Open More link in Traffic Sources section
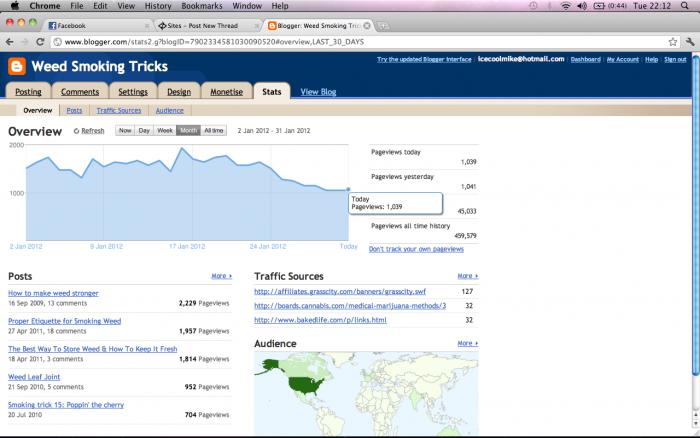This screenshot has height=438, width=700. pos(467,276)
